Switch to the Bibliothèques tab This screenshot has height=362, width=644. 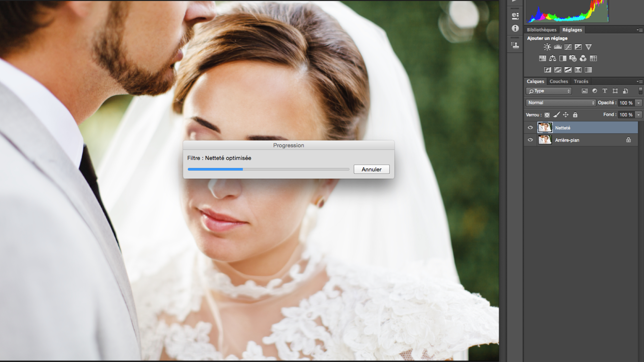point(541,30)
